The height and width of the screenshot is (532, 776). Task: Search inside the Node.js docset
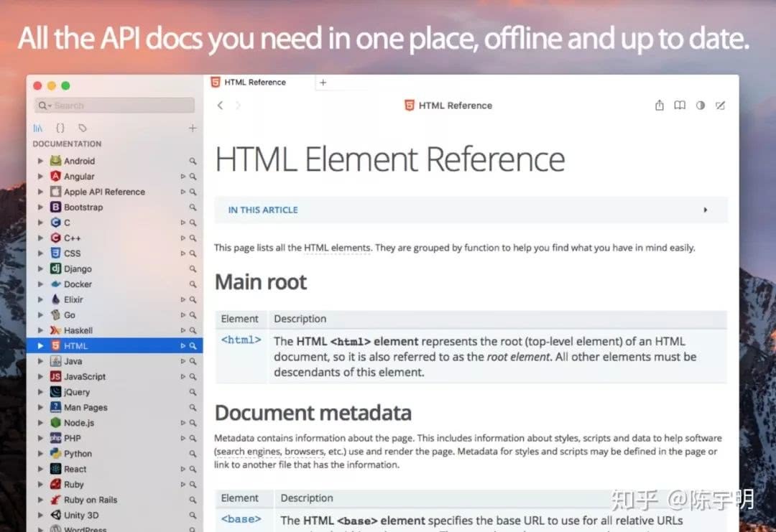pos(193,423)
